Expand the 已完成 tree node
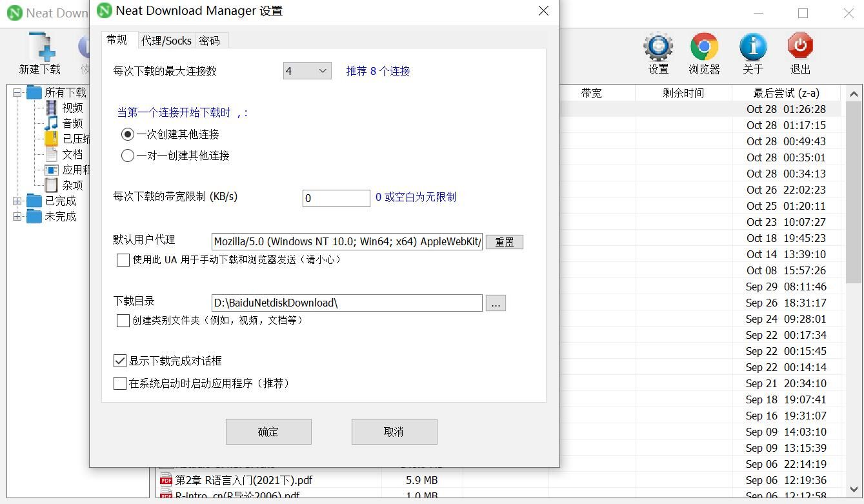This screenshot has width=864, height=504. click(x=17, y=201)
